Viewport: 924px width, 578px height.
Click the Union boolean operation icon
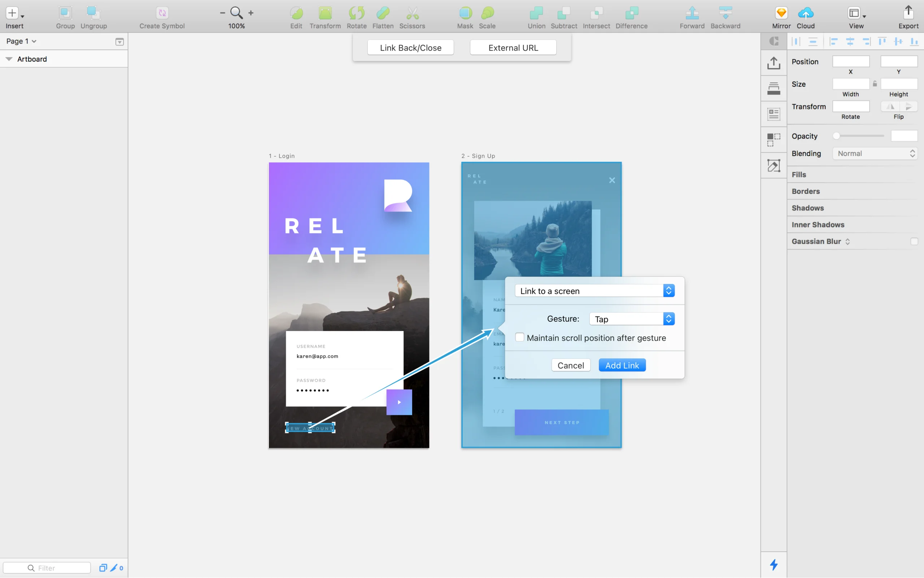(x=536, y=13)
